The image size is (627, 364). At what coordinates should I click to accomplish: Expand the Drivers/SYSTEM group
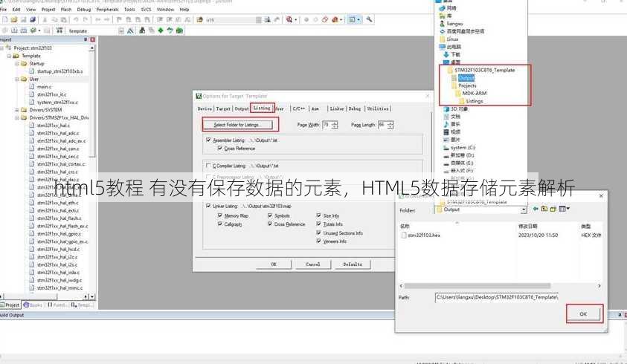[x=17, y=110]
